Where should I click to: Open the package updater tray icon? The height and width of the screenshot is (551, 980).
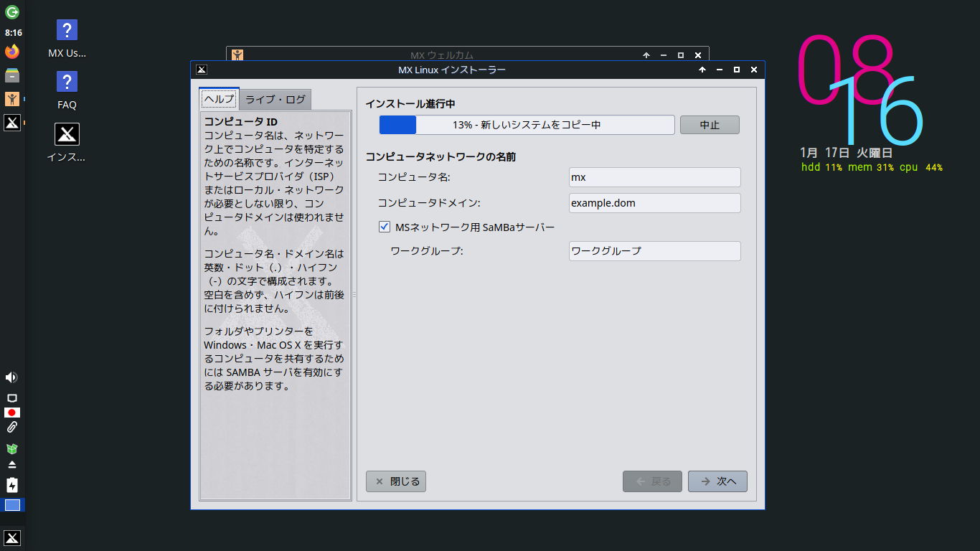pos(11,448)
